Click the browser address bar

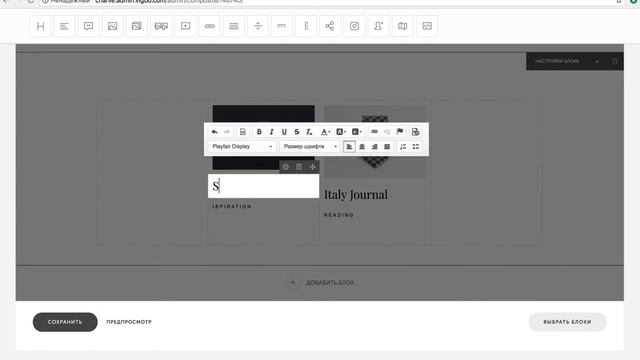[x=327, y=2]
